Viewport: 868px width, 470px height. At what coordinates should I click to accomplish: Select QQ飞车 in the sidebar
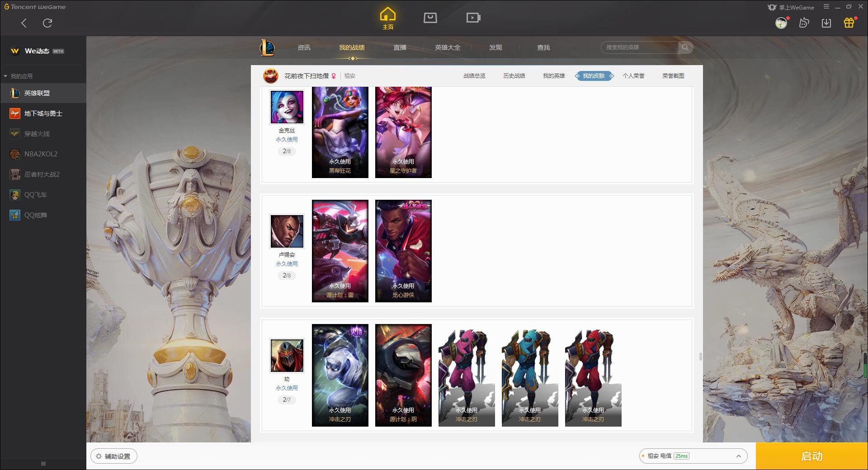[43, 195]
